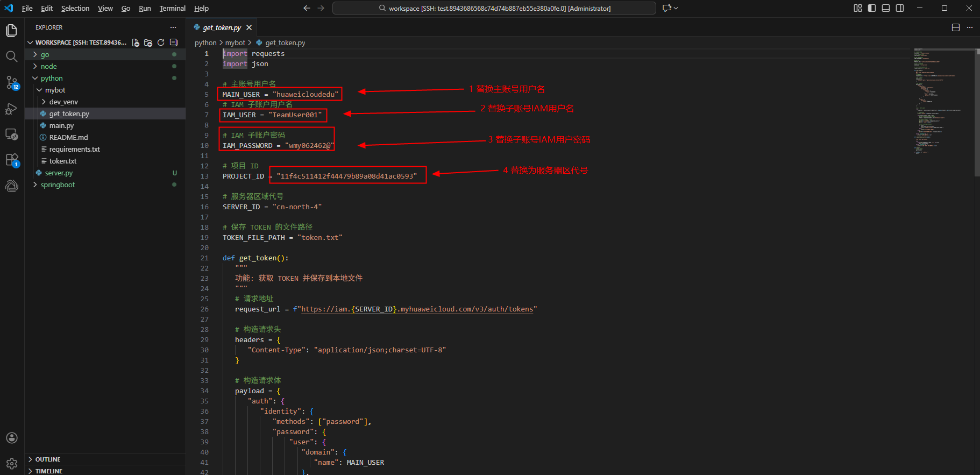
Task: Expand the go folder
Action: (x=105, y=54)
